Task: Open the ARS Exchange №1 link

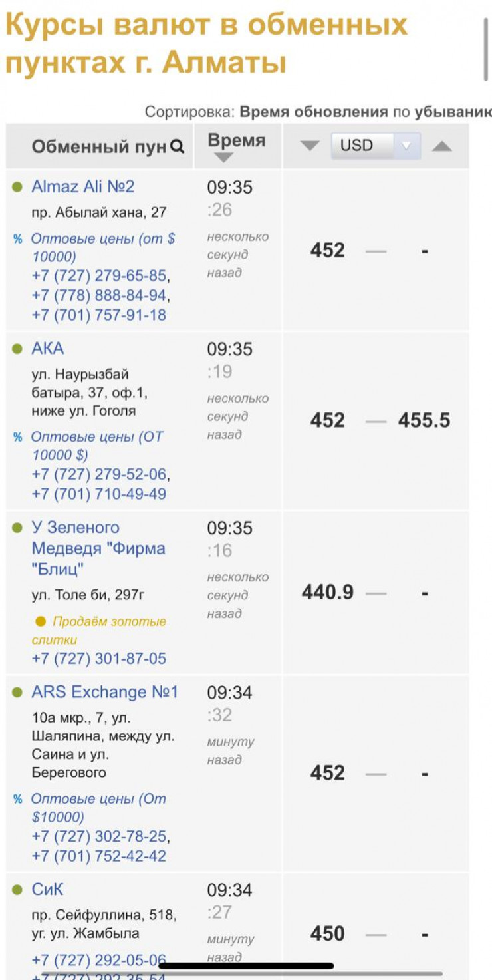Action: click(104, 692)
